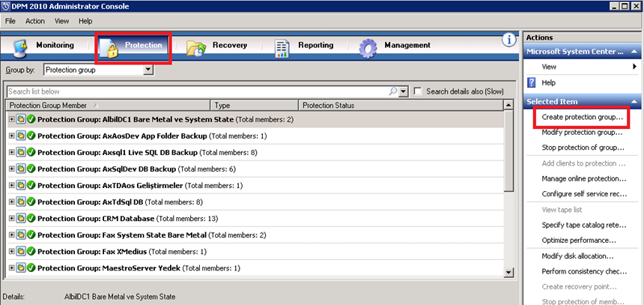Click Perform consistency check action
644x305 pixels.
[583, 271]
